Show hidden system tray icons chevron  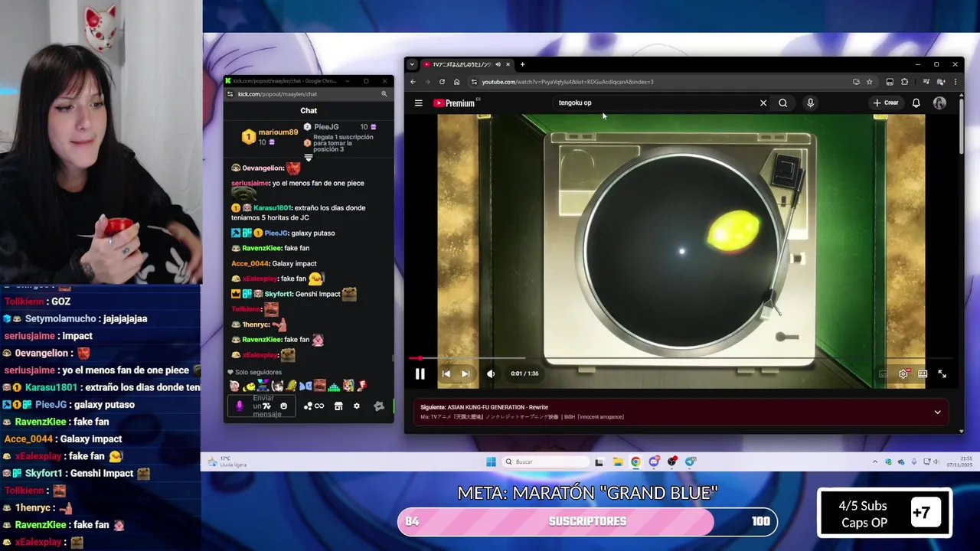coord(875,461)
